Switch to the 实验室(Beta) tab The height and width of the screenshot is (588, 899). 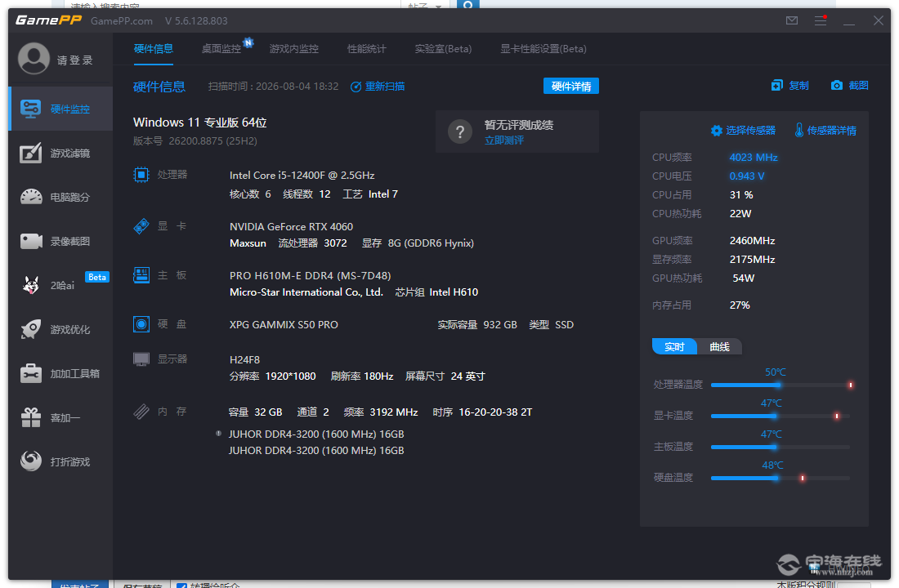click(x=443, y=49)
